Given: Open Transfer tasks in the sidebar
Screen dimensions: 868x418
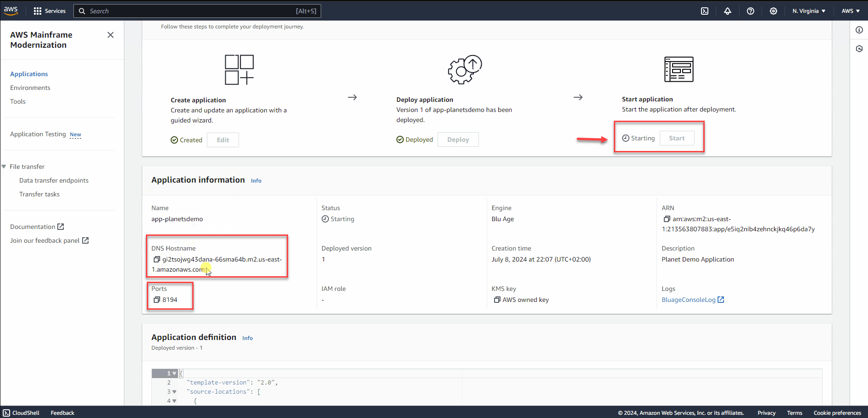Looking at the screenshot, I should [39, 195].
